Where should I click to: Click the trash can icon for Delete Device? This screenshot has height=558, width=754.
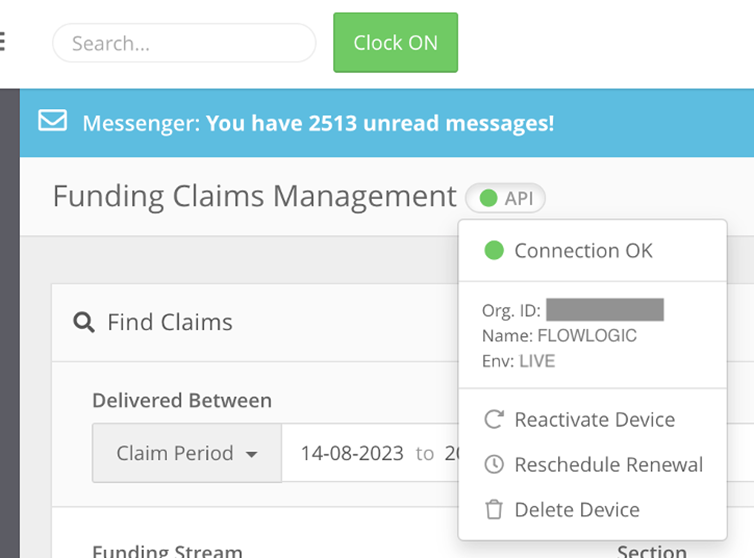tap(493, 510)
